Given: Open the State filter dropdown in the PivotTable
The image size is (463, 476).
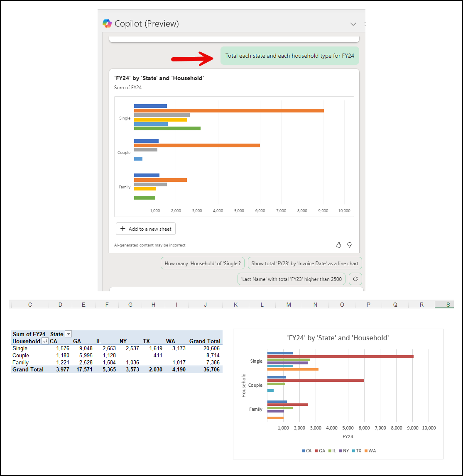Looking at the screenshot, I should [68, 334].
